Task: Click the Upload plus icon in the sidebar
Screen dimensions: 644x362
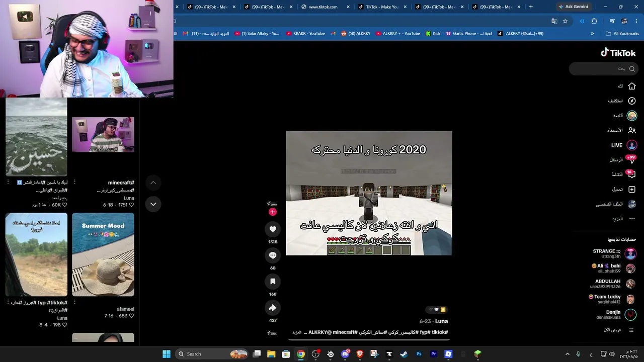Action: (x=632, y=190)
